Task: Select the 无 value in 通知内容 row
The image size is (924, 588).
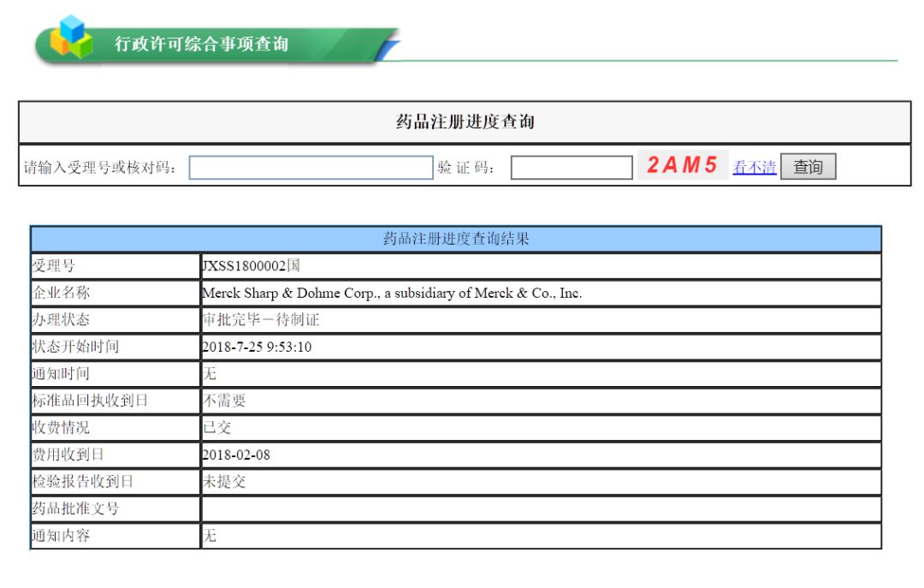Action: click(210, 536)
